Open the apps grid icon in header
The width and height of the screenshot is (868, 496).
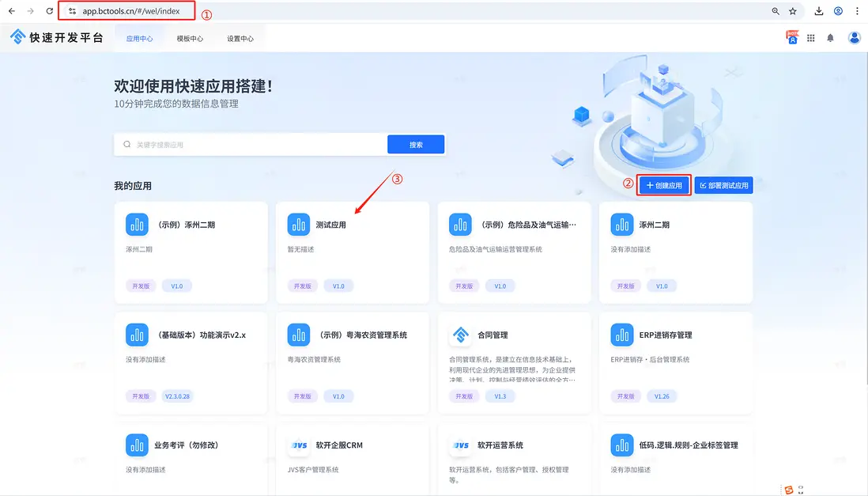811,38
